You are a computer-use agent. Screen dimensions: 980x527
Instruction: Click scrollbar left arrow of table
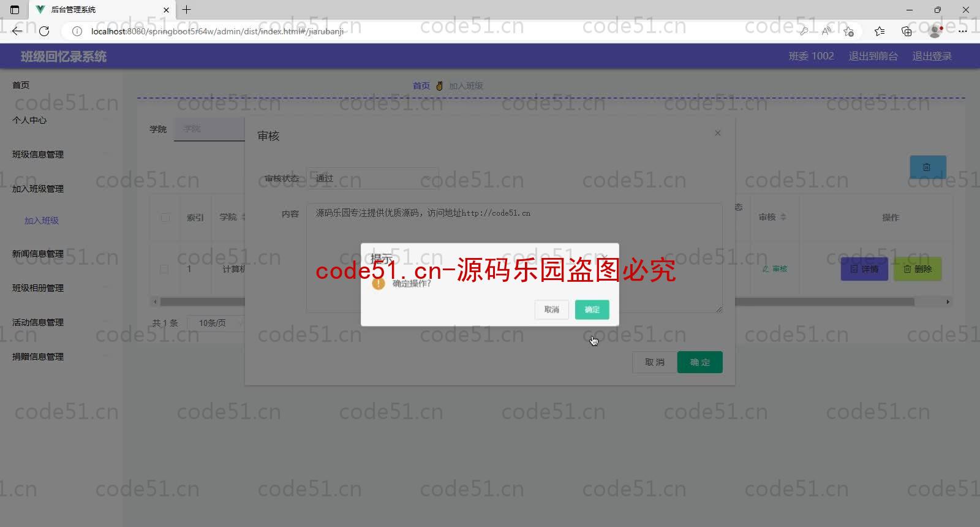pyautogui.click(x=155, y=302)
